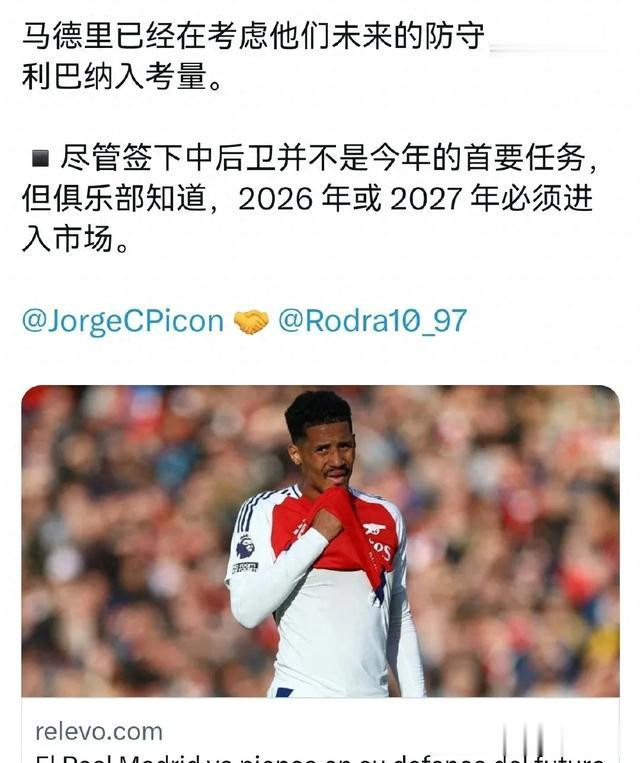The height and width of the screenshot is (763, 640).
Task: Click the text line 利巴纳入考量
Action: 123,76
